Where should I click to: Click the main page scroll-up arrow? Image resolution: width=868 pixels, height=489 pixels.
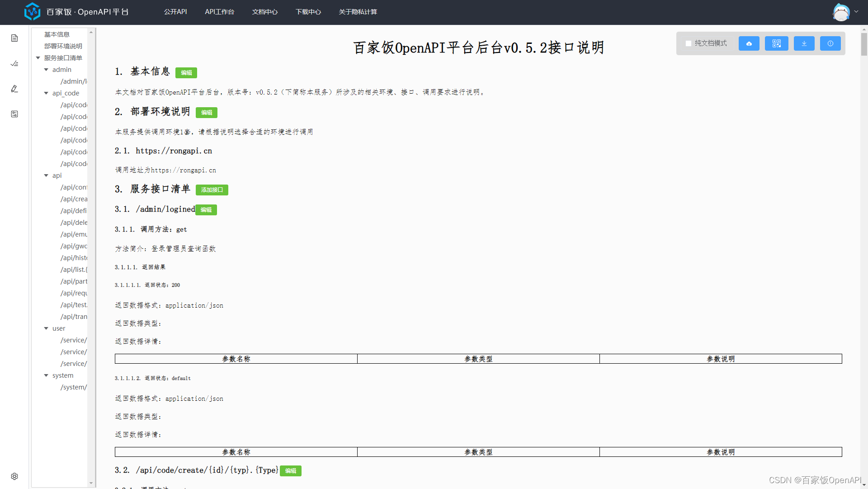coord(864,29)
